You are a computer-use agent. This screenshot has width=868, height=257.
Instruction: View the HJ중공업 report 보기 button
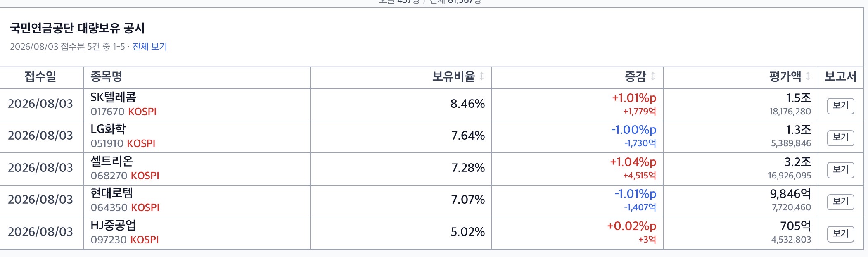tap(840, 234)
